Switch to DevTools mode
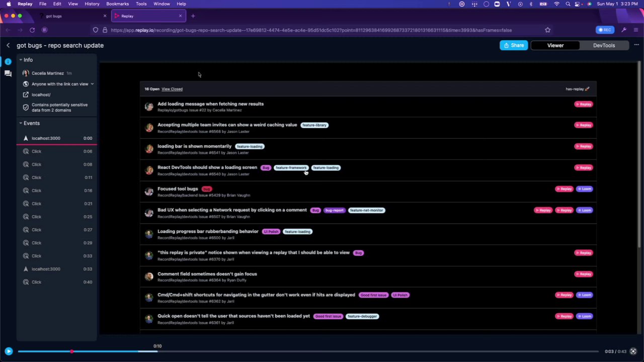Image resolution: width=644 pixels, height=362 pixels. [604, 45]
